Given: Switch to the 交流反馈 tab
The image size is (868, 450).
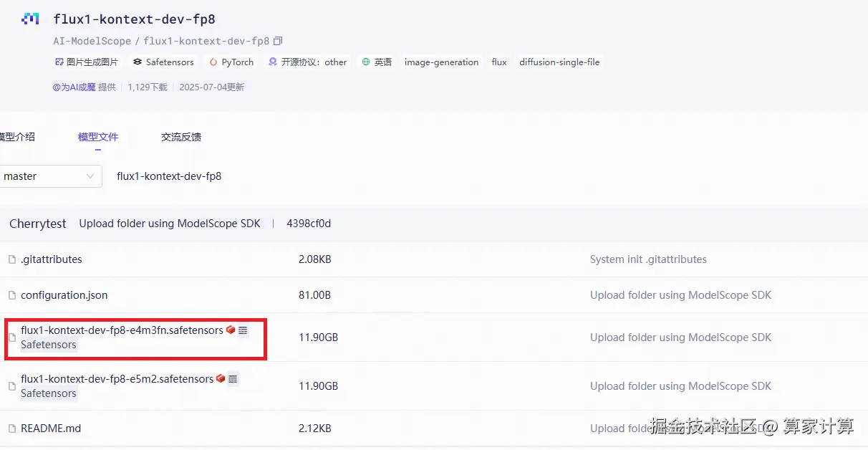Looking at the screenshot, I should tap(181, 137).
